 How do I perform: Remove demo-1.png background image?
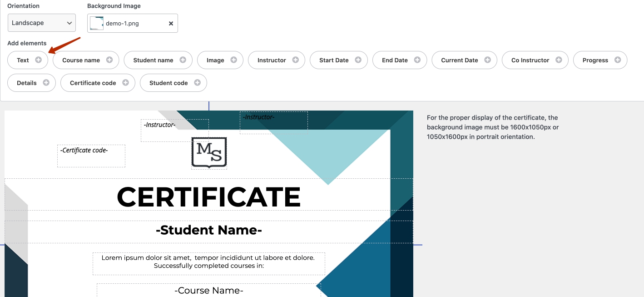pos(171,24)
